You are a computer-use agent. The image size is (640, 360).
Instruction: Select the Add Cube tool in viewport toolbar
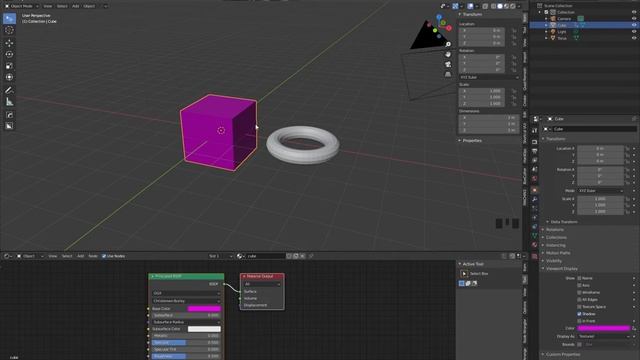click(x=9, y=115)
